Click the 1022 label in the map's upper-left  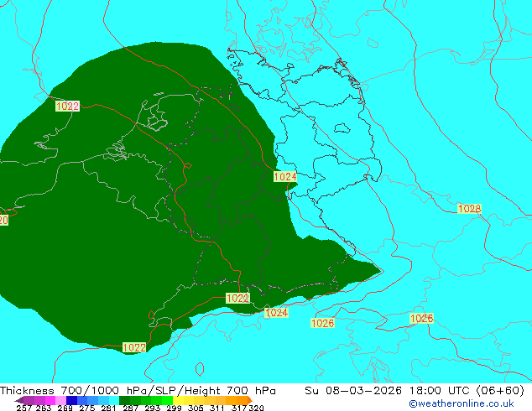67,107
